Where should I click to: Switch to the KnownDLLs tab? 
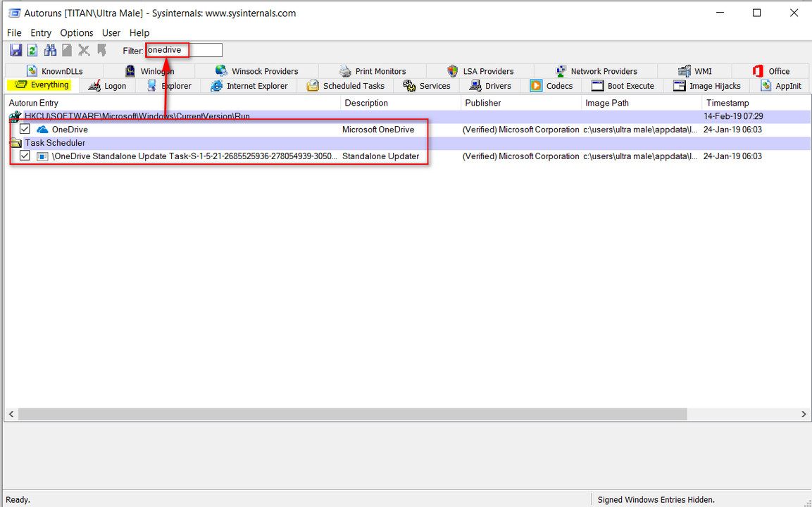click(x=55, y=71)
